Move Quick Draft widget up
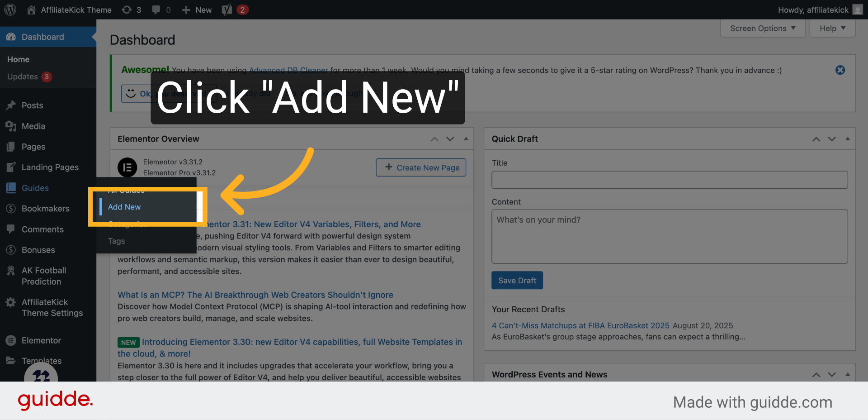Screen dimensions: 868x420 tap(816, 139)
